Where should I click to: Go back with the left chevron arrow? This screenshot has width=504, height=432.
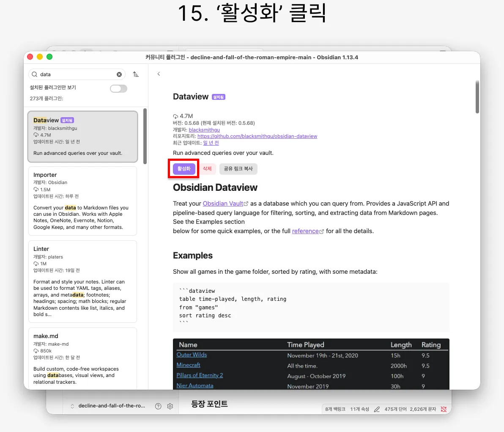tap(159, 74)
